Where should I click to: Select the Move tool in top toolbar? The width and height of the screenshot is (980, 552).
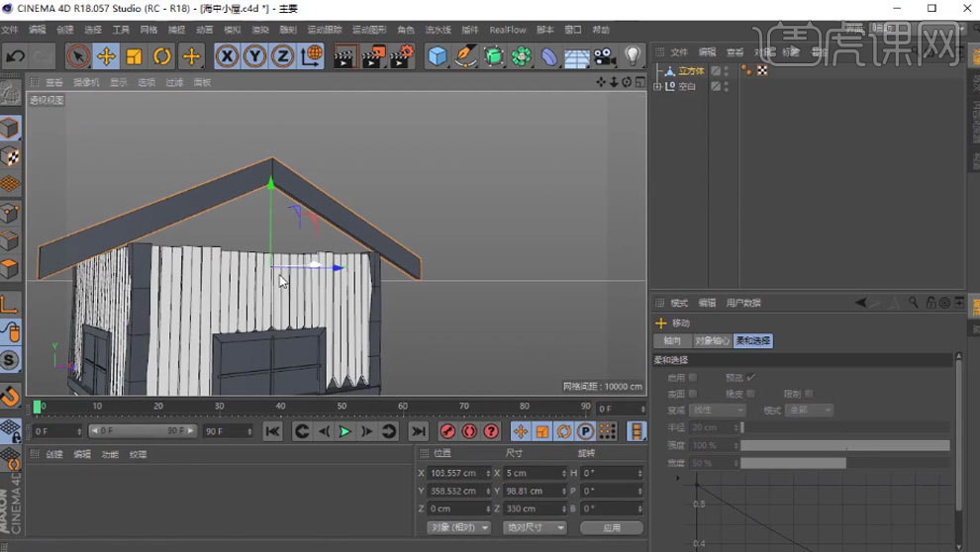pyautogui.click(x=106, y=56)
